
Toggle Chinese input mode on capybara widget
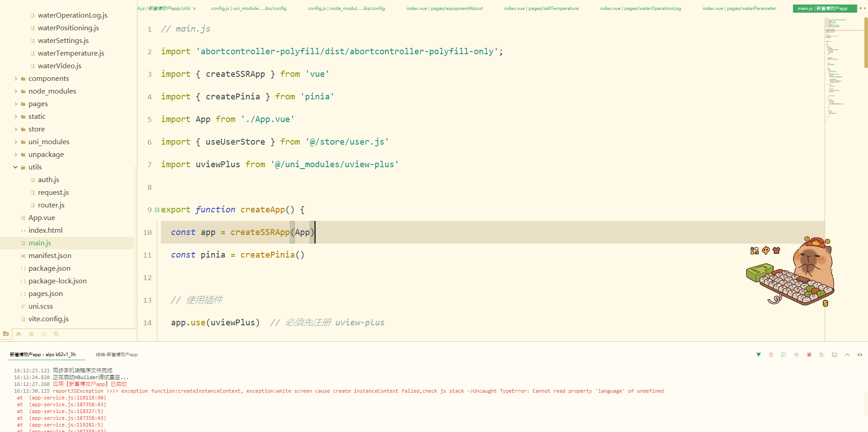pos(765,250)
